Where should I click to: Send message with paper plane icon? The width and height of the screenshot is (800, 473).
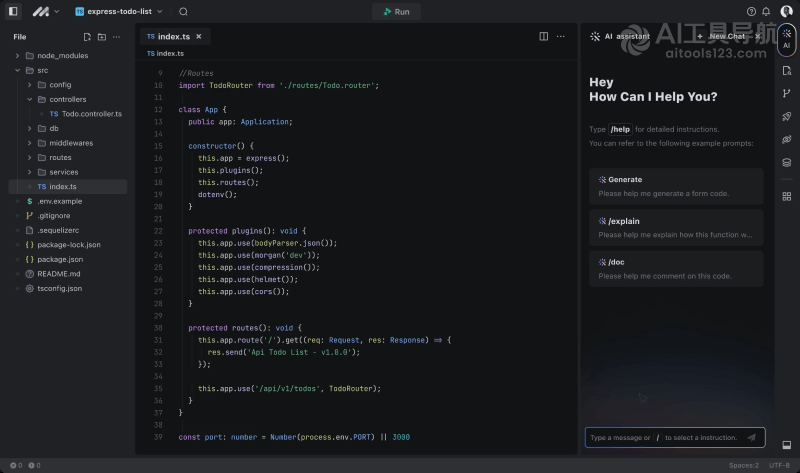752,437
